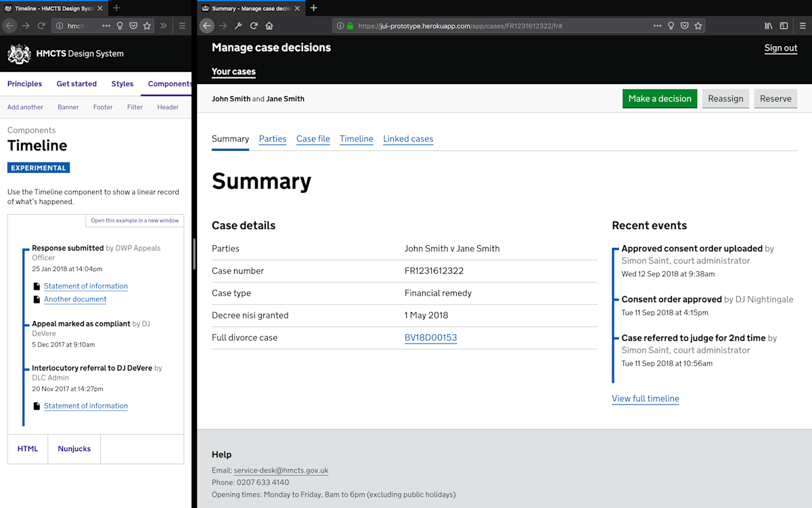The width and height of the screenshot is (812, 508).
Task: Open page actions dots in right address bar
Action: point(658,26)
